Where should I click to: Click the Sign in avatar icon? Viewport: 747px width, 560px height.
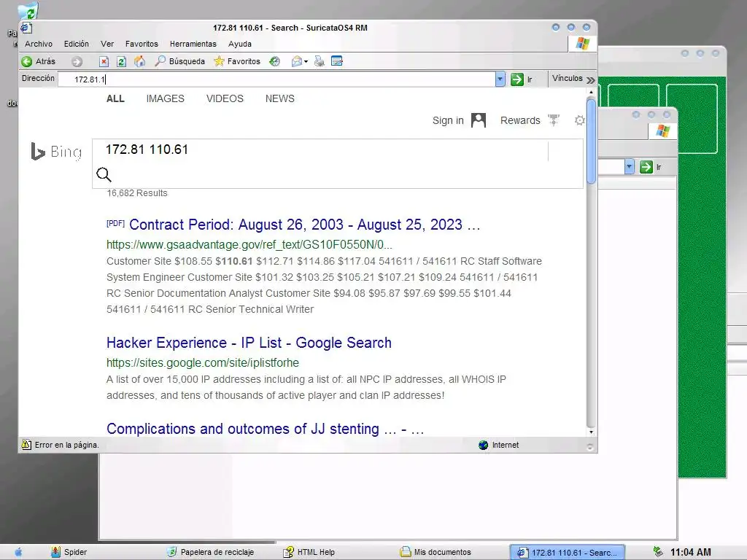click(479, 120)
